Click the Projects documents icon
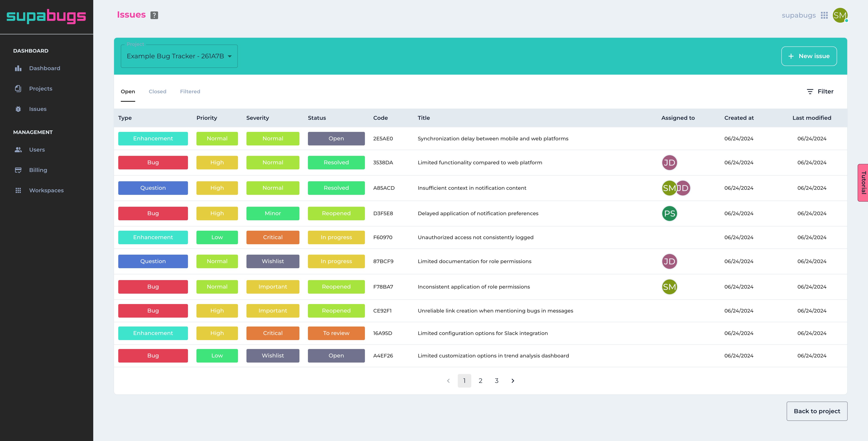The image size is (868, 441). pos(18,89)
